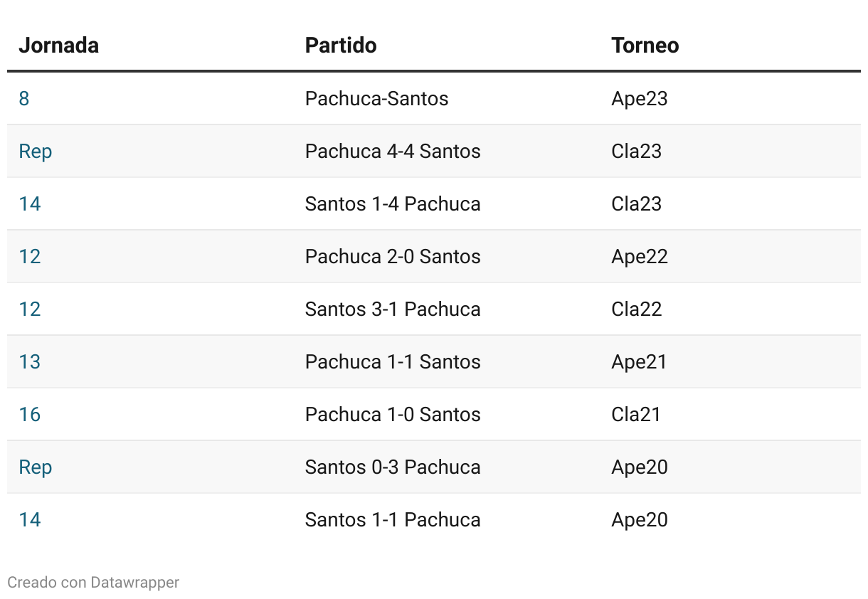Click the Ape23 tournament cell
This screenshot has width=868, height=599.
click(640, 98)
